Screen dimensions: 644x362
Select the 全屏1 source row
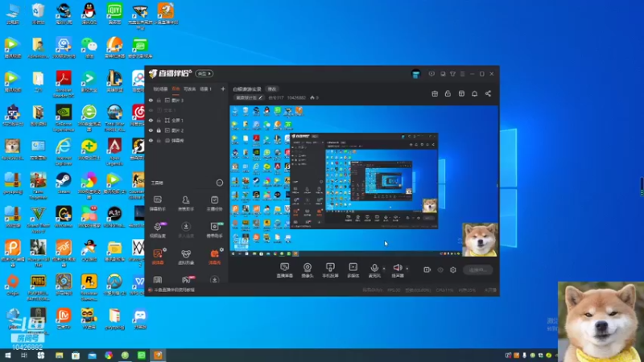click(x=187, y=120)
